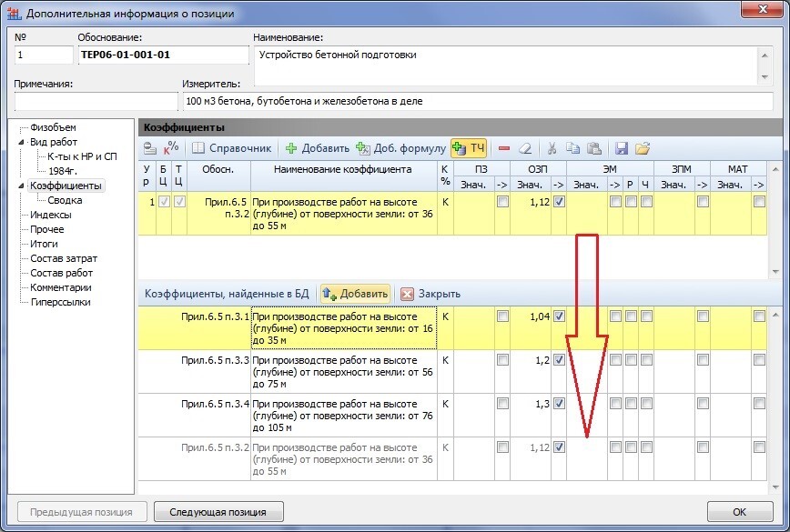Click the copy icon in the toolbar
This screenshot has height=532, width=790.
(x=573, y=146)
